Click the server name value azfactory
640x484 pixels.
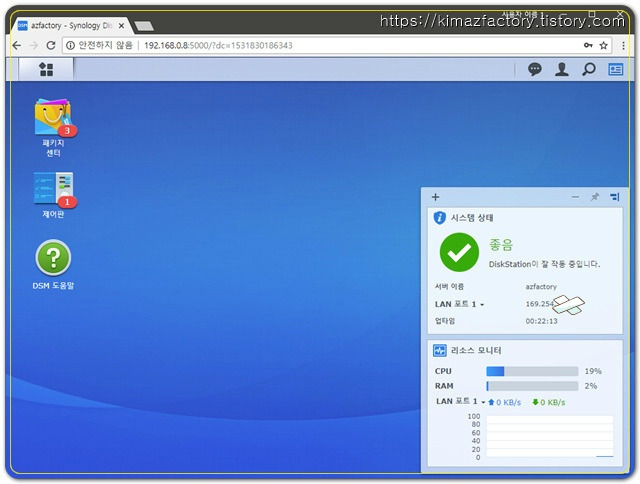[x=541, y=286]
